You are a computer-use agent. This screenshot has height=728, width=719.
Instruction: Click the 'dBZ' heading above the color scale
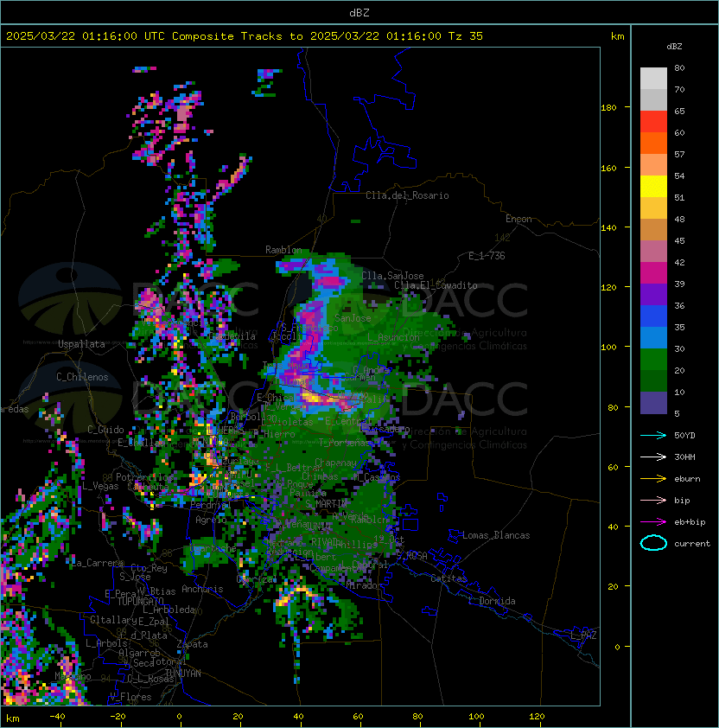click(x=674, y=47)
